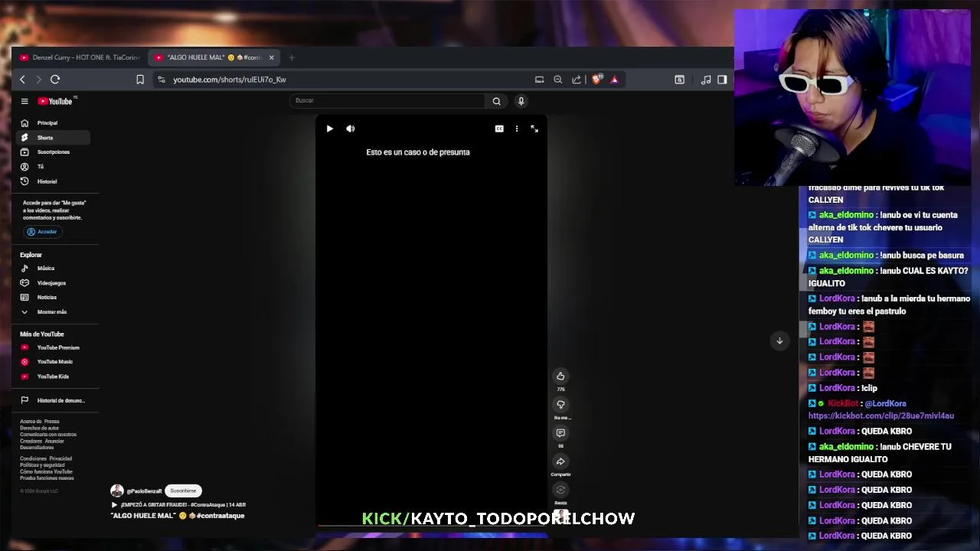
Task: Open Historial de denuncias
Action: pos(53,400)
